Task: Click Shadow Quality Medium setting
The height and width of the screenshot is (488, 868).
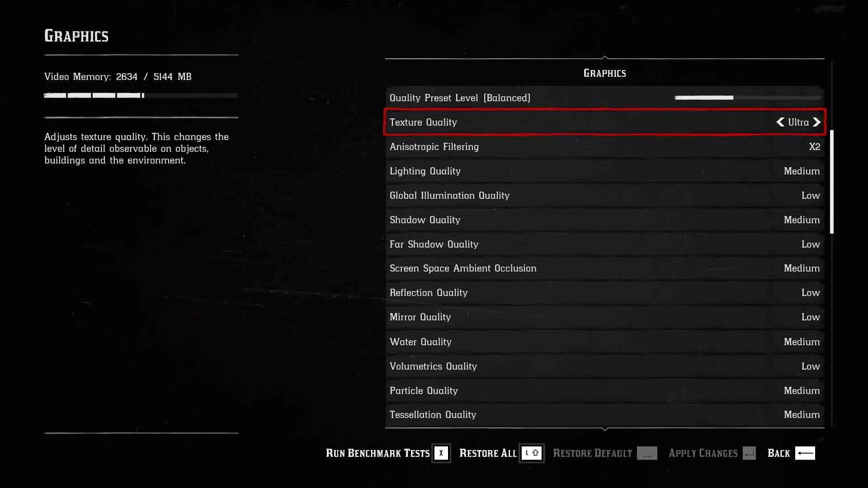Action: tap(604, 219)
